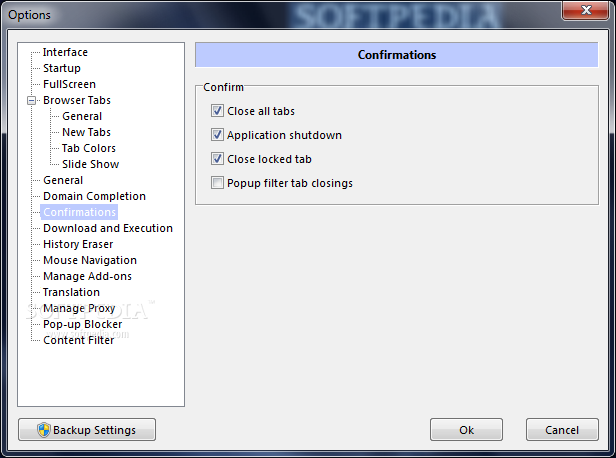Go to FullScreen settings
The height and width of the screenshot is (458, 616).
click(x=69, y=84)
